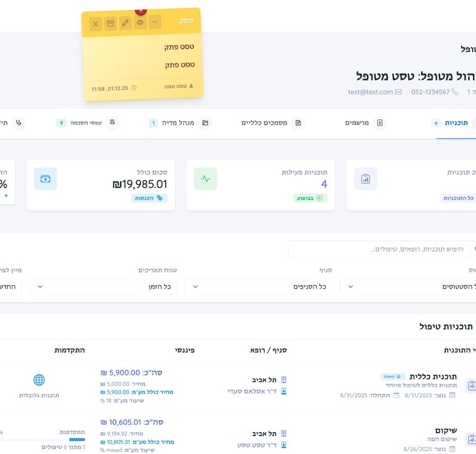The image size is (476, 454).
Task: Click the מנהל מדיה folder icon
Action: 205,123
